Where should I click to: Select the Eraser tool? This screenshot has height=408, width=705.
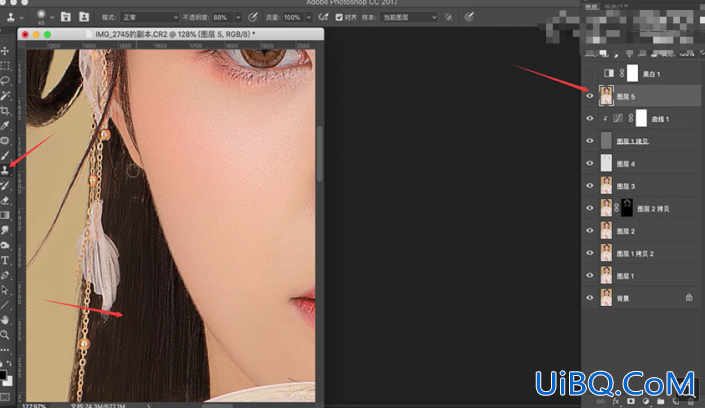(x=5, y=201)
